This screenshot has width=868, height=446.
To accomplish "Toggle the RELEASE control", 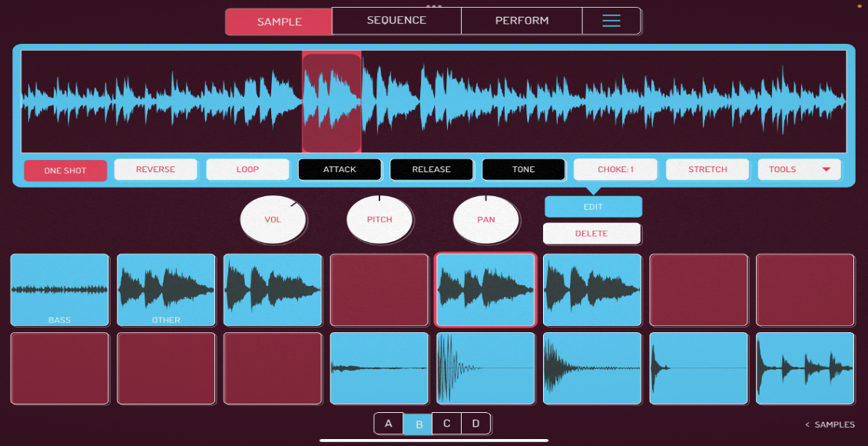I will click(x=432, y=169).
